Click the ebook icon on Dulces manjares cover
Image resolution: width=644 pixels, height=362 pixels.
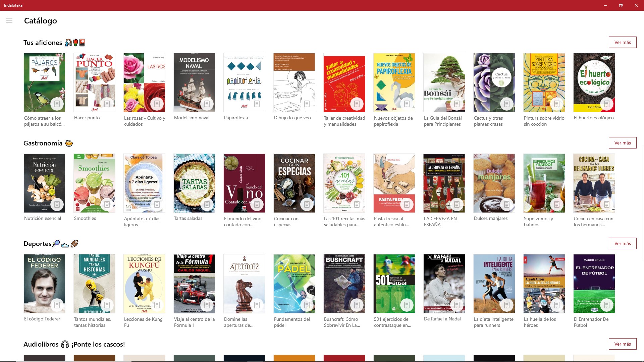coord(507,204)
